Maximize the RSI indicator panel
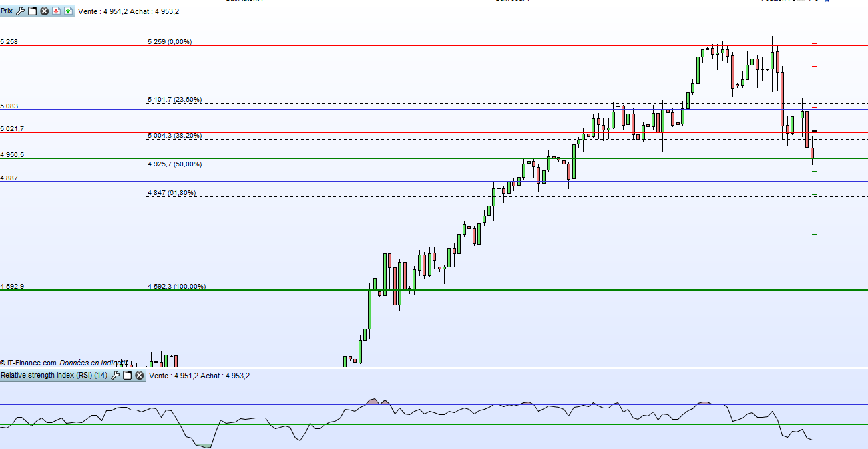This screenshot has width=868, height=449. click(127, 376)
